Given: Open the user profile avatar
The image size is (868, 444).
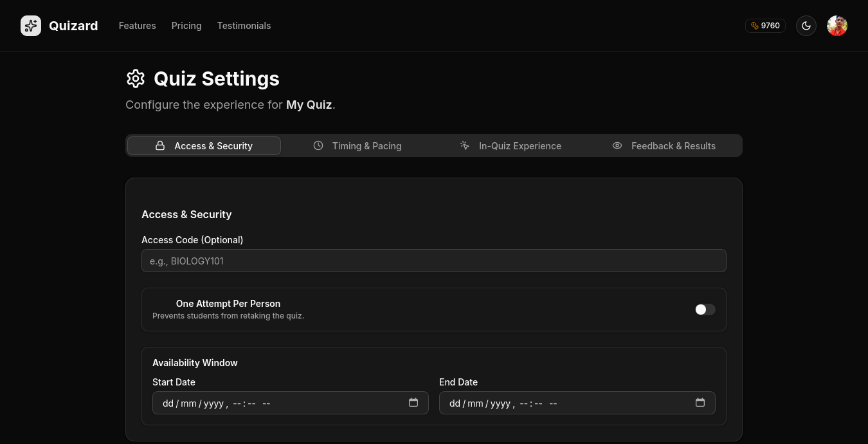Looking at the screenshot, I should coord(837,26).
